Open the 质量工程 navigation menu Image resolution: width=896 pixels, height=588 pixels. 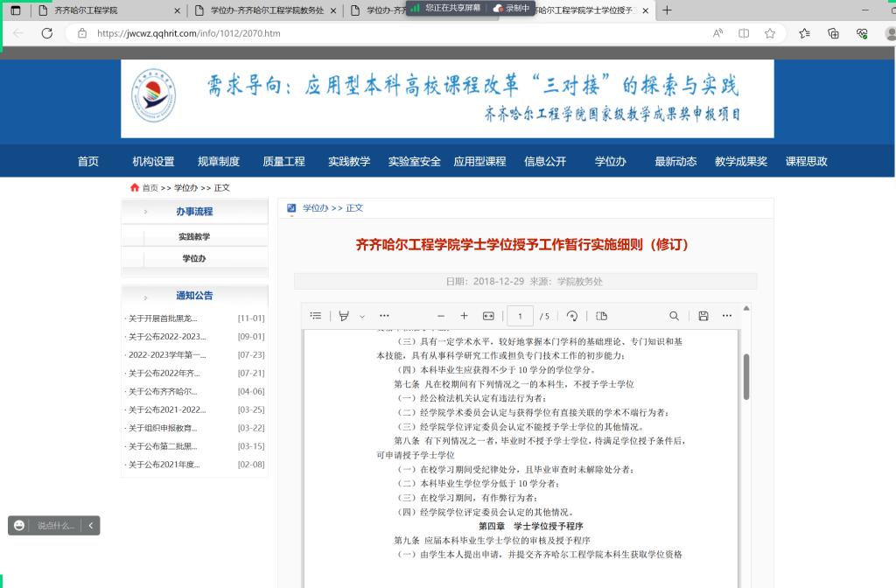click(283, 161)
